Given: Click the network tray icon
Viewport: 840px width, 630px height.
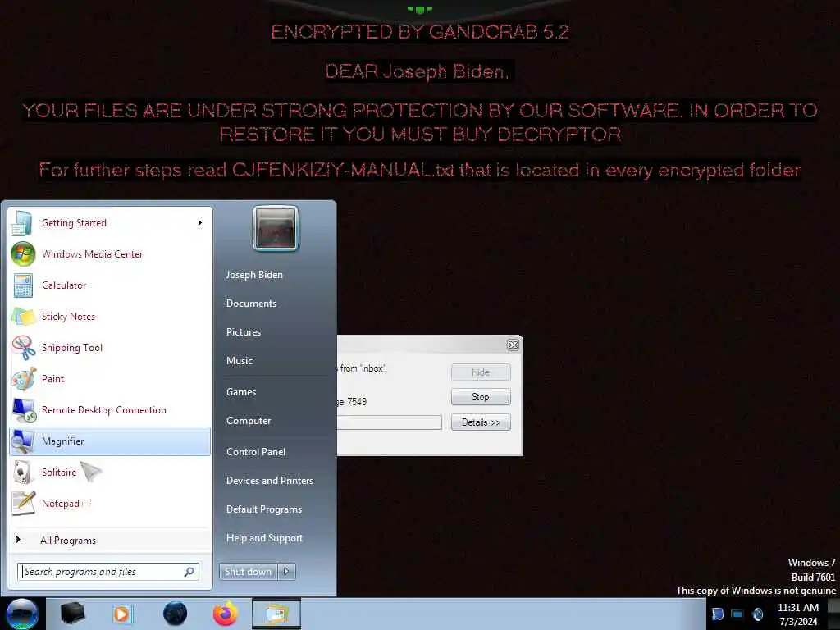Looking at the screenshot, I should tap(737, 614).
